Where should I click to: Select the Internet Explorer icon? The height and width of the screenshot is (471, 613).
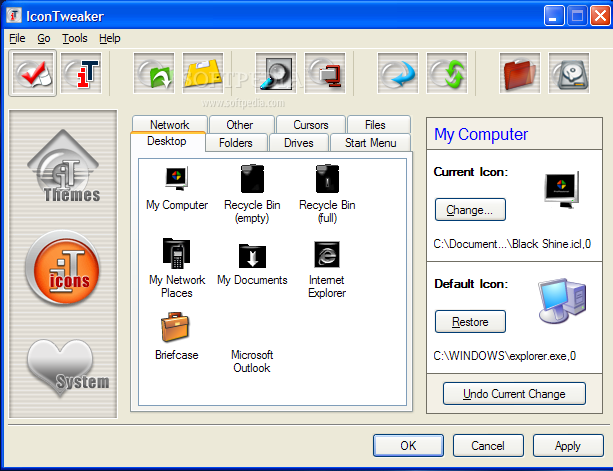click(327, 270)
